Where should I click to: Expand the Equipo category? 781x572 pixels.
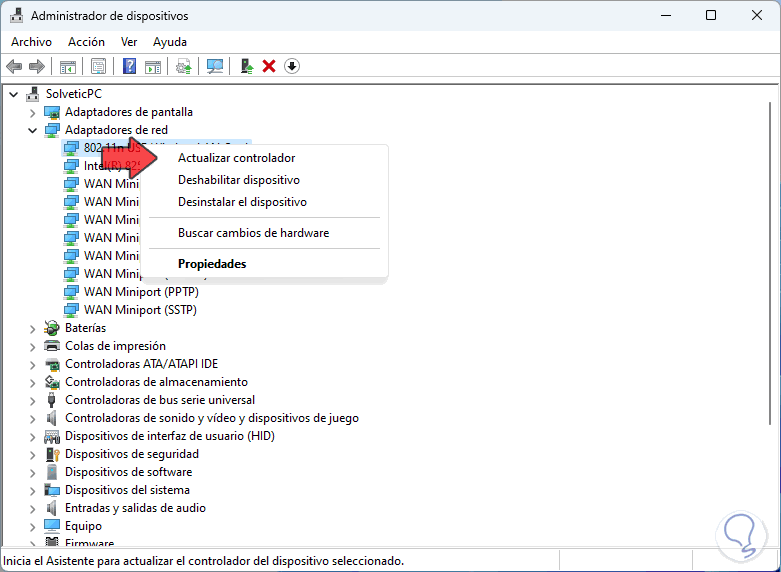32,527
